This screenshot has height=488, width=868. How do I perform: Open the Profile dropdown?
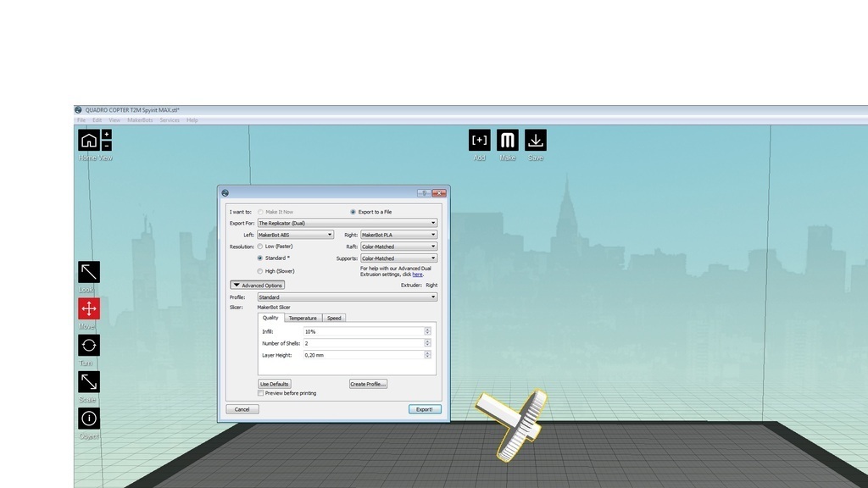347,297
